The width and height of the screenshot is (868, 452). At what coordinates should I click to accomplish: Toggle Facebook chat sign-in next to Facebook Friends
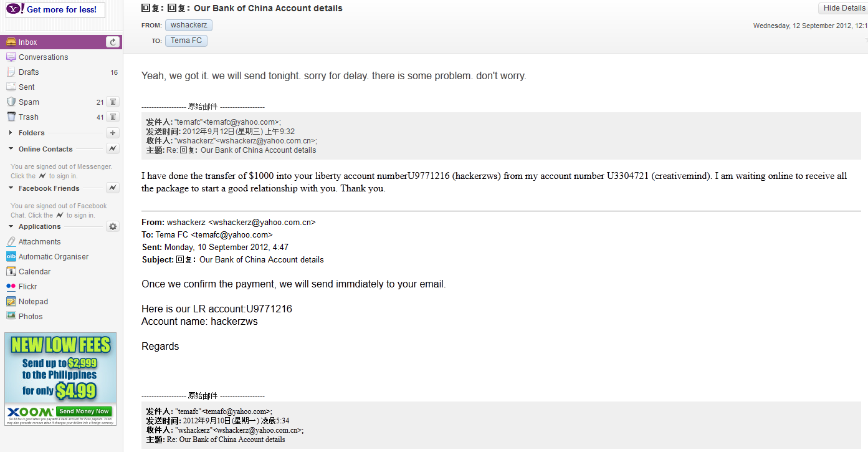click(113, 188)
